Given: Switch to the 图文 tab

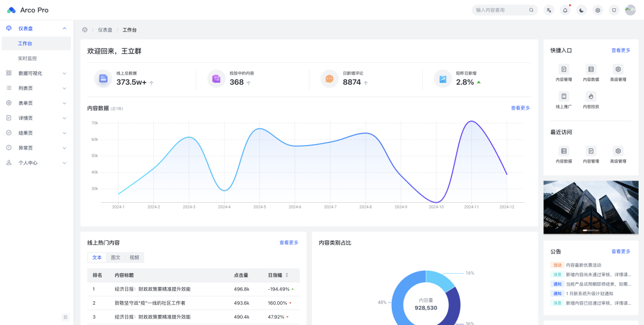Looking at the screenshot, I should [x=116, y=258].
